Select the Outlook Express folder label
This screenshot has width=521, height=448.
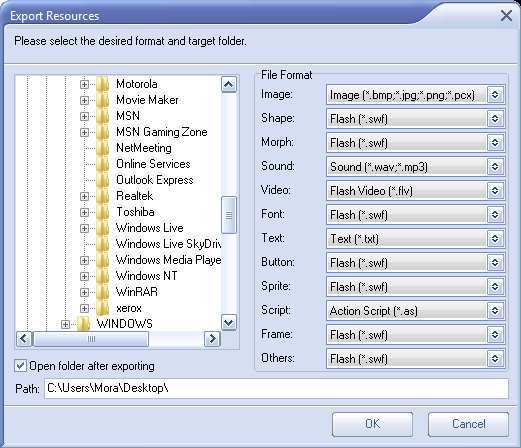(155, 180)
